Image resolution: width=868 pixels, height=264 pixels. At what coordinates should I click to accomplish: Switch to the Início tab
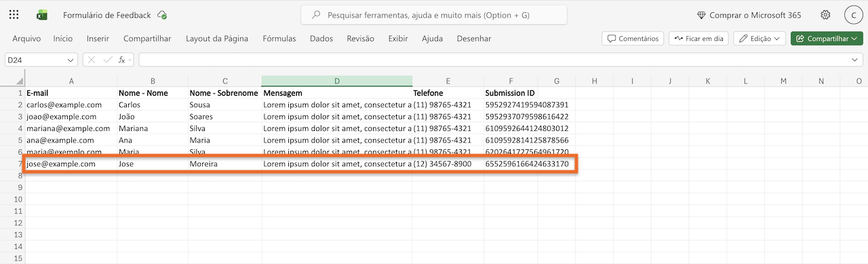(63, 39)
